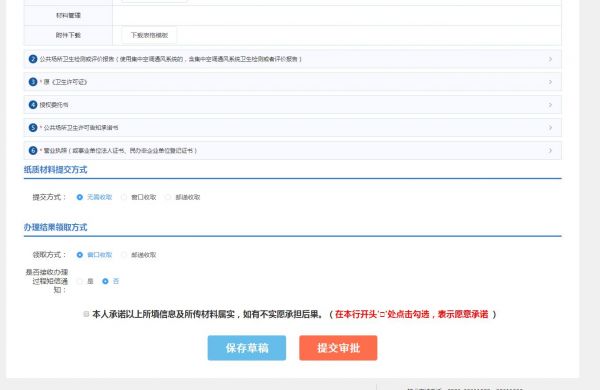Click the 营业执照 row title text
Viewport: 600px width, 390px height.
point(120,150)
